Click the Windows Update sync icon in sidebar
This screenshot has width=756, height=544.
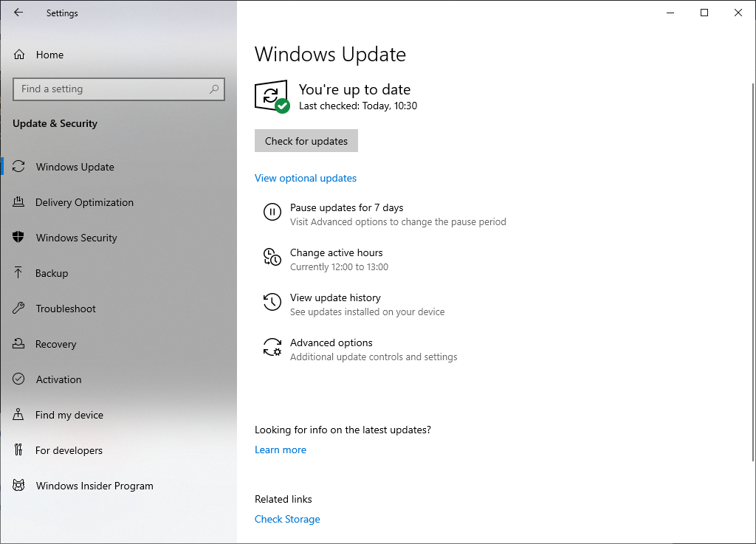coord(18,167)
